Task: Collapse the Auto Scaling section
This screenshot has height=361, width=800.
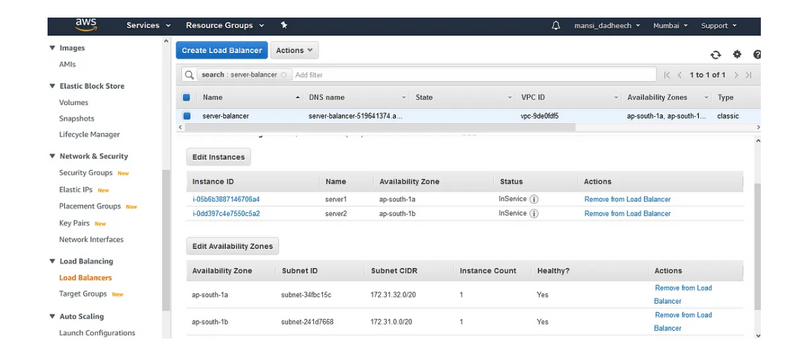Action: pos(52,316)
